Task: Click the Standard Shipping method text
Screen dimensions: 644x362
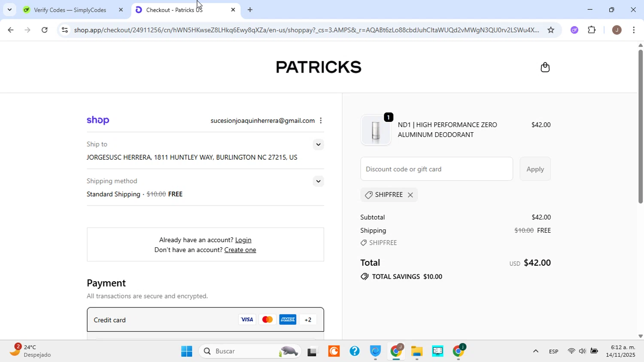Action: 113,195
